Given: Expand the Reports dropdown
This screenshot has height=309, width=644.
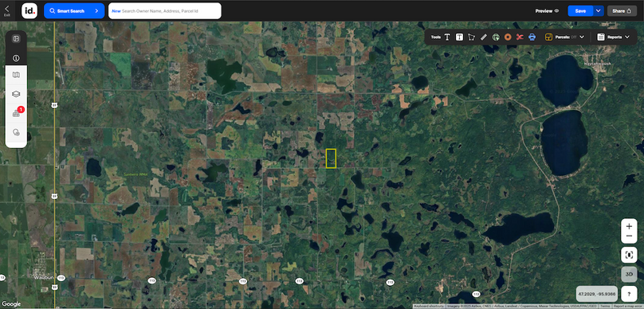Looking at the screenshot, I should coord(613,37).
